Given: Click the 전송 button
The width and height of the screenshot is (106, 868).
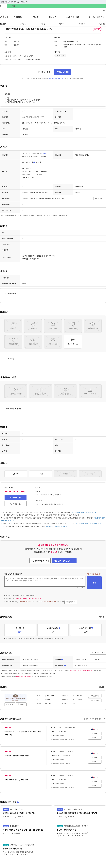Looking at the screenshot, I should pyautogui.click(x=94, y=583).
